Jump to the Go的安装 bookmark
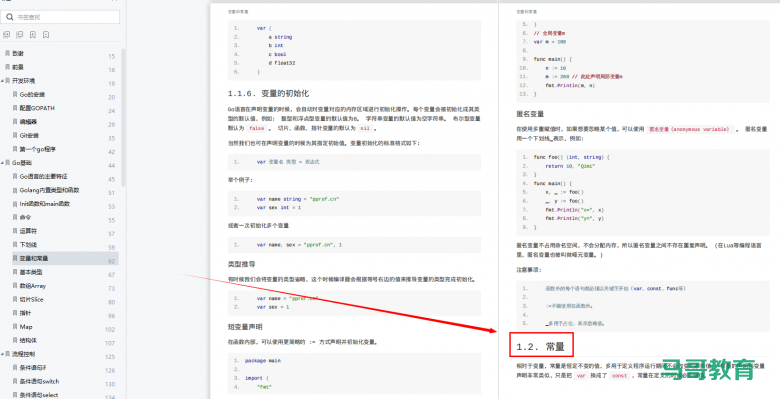 click(x=32, y=95)
